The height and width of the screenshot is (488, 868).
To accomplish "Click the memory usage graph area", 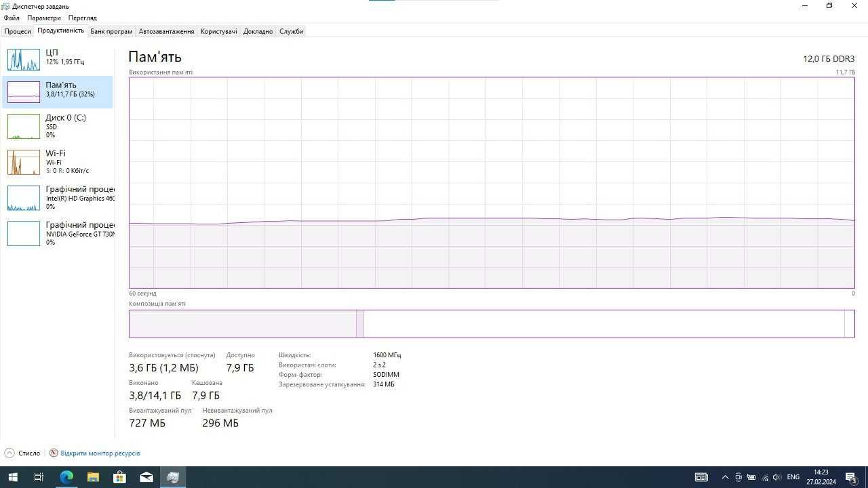I will click(x=492, y=183).
